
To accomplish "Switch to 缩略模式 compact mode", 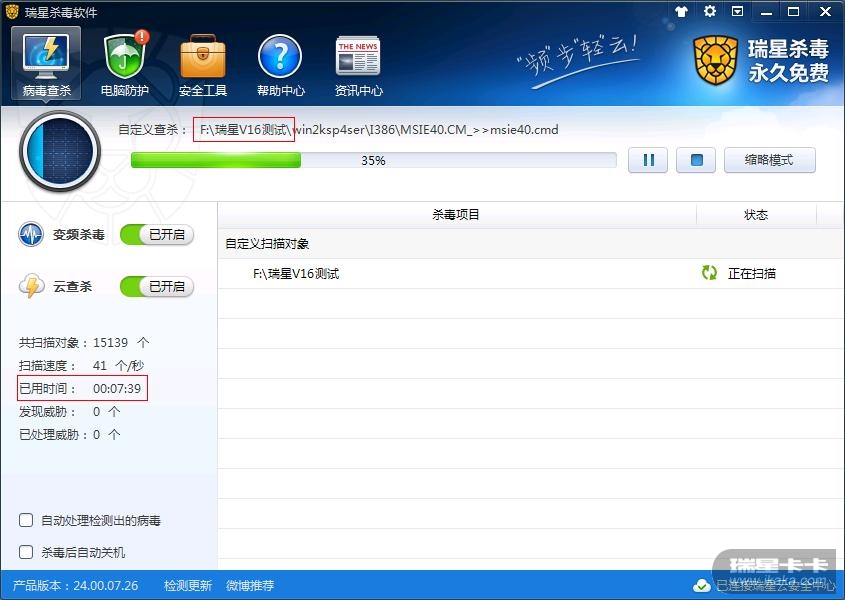I will 770,160.
